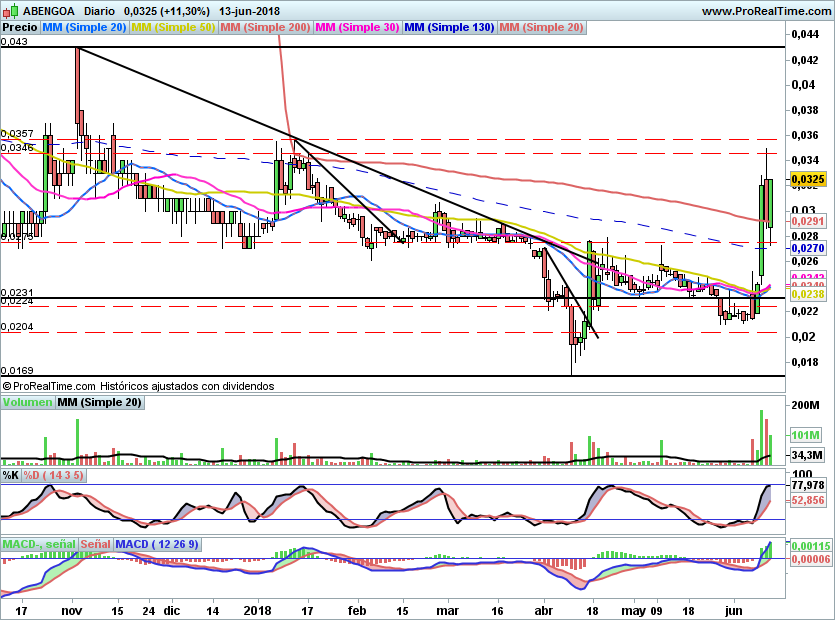Select the salmon MM (Simple 20) label after Simple 130
The image size is (835, 620).
542,27
